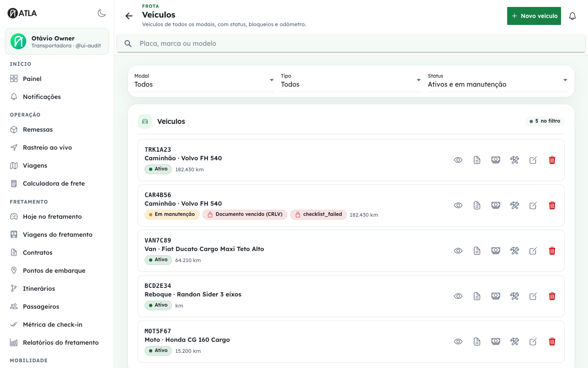View details of vehicle CAR4B56 (eye icon)
The width and height of the screenshot is (588, 368).
[x=458, y=206]
